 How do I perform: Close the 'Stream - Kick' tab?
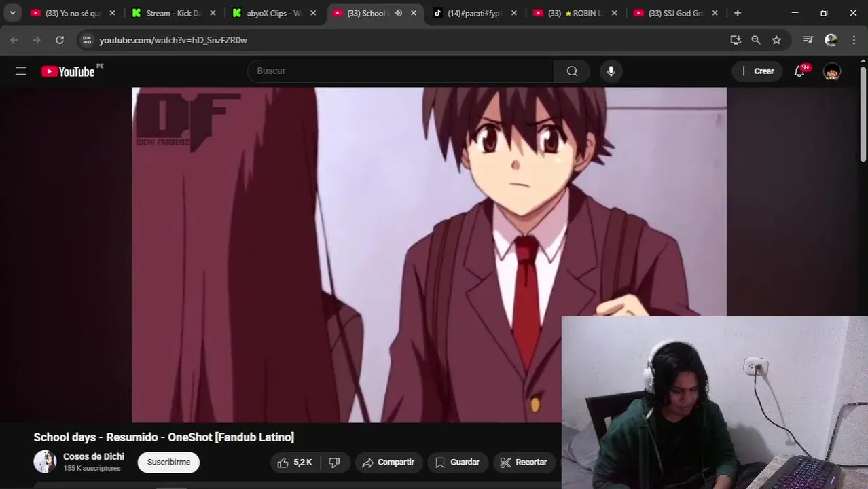pos(213,13)
